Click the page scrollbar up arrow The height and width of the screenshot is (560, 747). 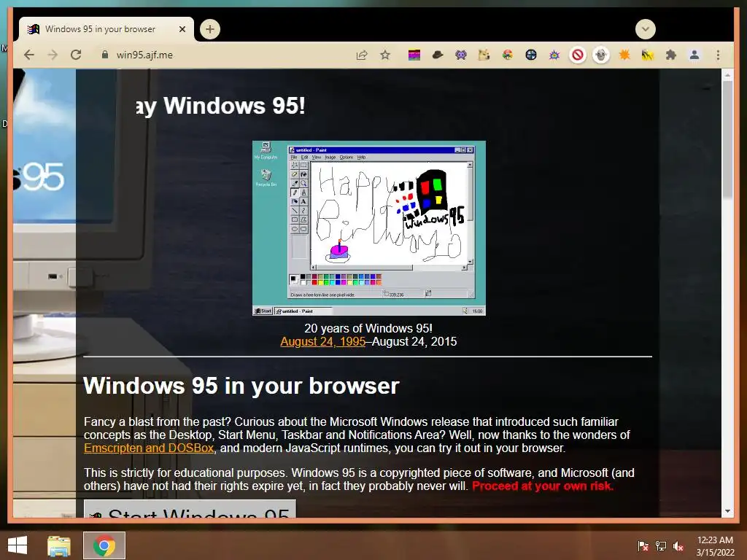click(x=727, y=75)
